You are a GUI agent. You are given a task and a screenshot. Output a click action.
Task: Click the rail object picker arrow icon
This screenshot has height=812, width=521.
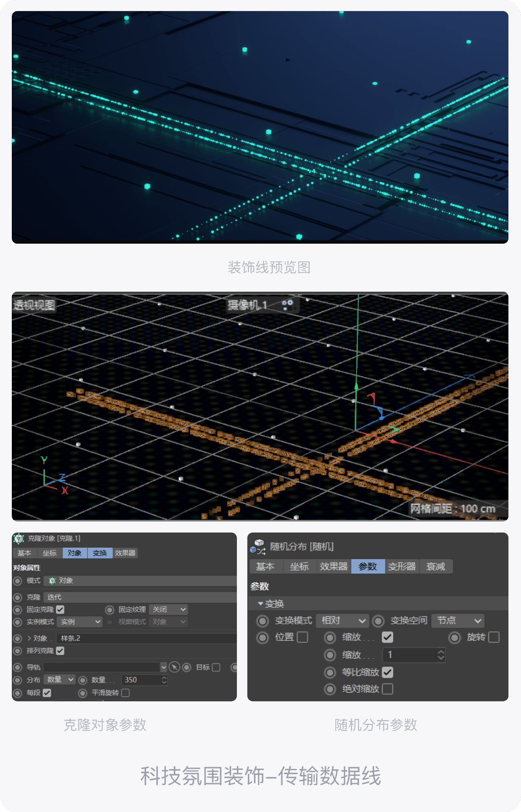pos(174,667)
